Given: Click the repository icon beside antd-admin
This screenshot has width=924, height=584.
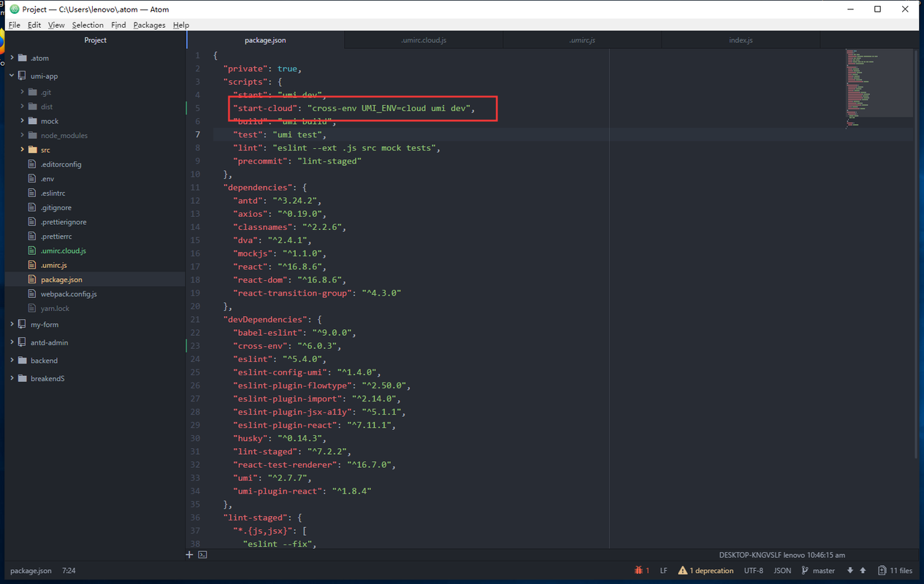Looking at the screenshot, I should click(22, 342).
